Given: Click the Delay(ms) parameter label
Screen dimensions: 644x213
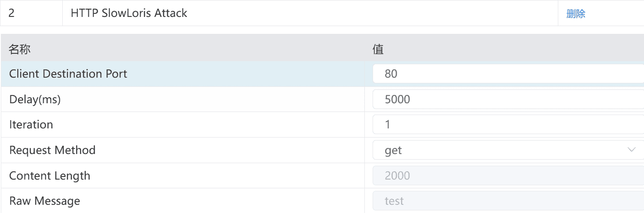Looking at the screenshot, I should click(35, 99).
